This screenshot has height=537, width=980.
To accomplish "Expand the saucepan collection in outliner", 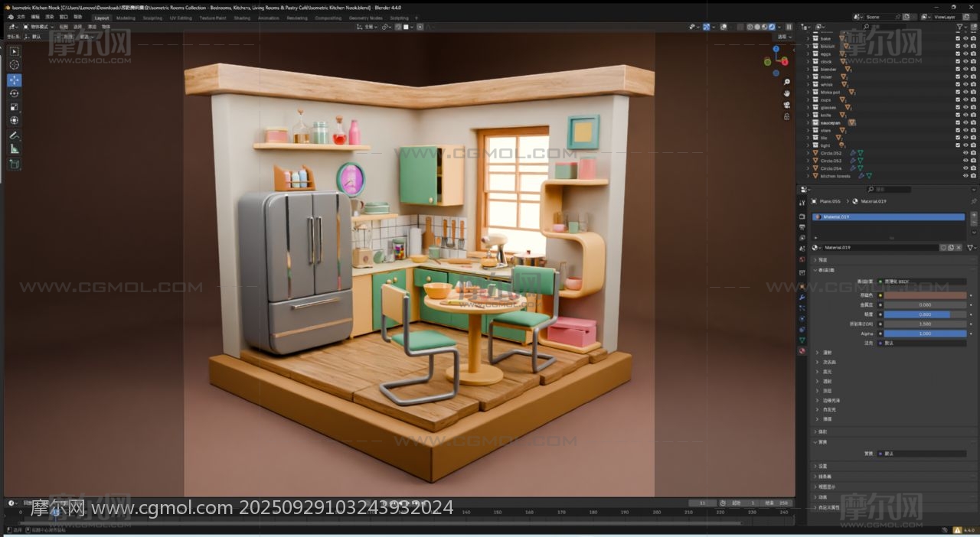I will (x=808, y=122).
